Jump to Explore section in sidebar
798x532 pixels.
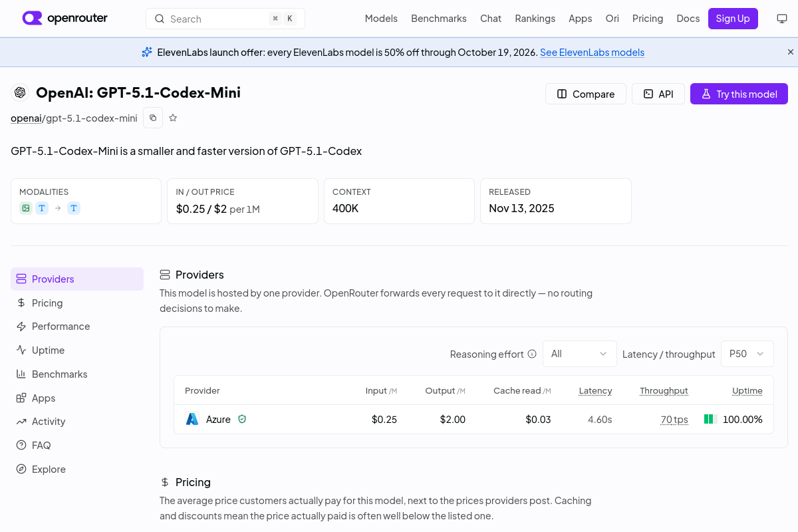pyautogui.click(x=77, y=469)
